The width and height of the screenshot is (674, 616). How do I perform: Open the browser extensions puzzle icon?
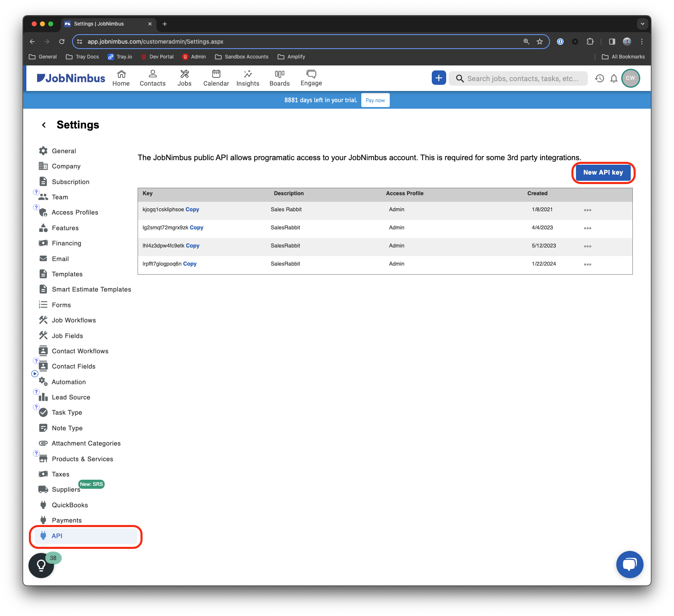click(590, 42)
